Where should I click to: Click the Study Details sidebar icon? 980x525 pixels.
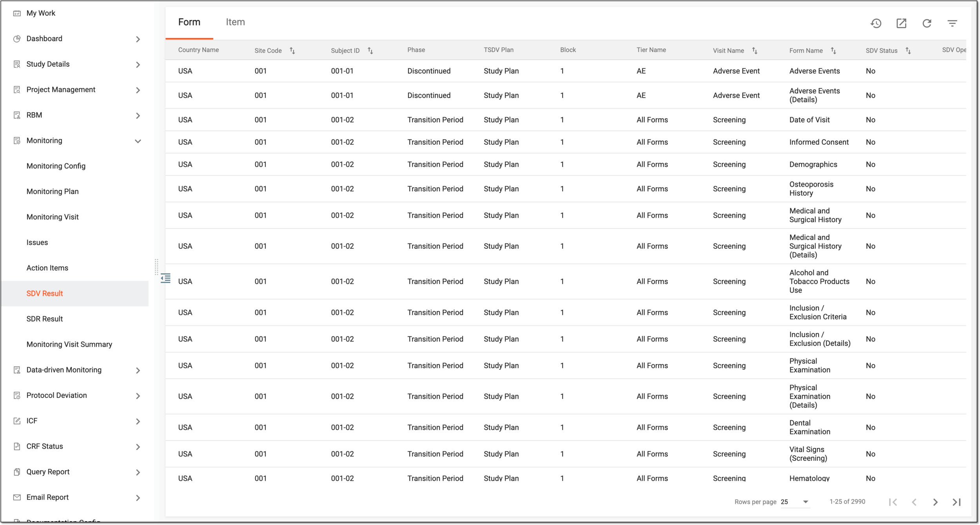pos(17,64)
